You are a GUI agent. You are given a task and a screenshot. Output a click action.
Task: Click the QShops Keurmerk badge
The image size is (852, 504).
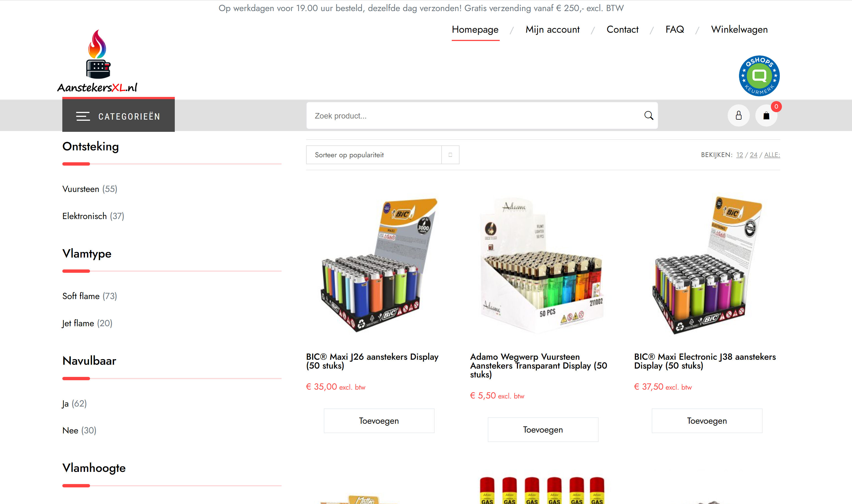click(759, 76)
